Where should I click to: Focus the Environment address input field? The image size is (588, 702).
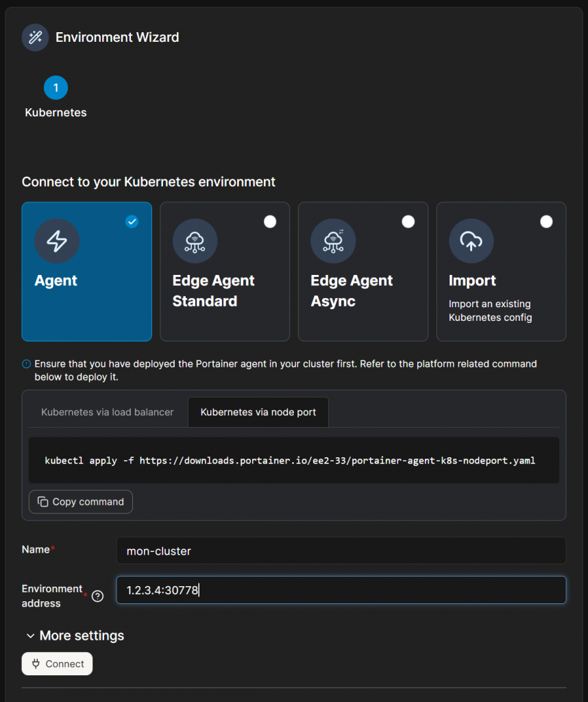[x=341, y=590]
